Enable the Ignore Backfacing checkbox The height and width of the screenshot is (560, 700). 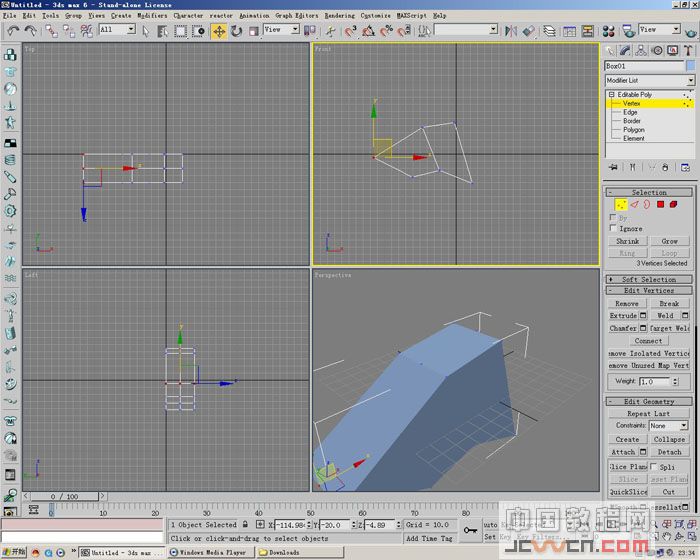coord(612,228)
